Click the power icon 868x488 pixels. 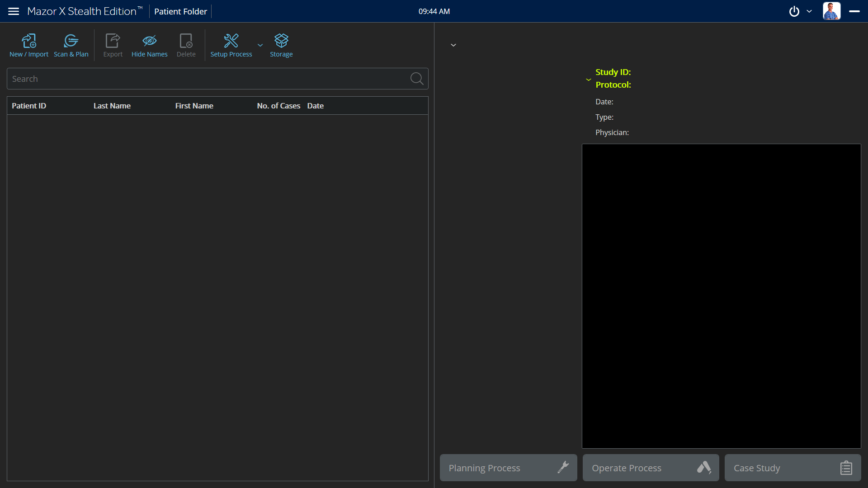[x=794, y=11]
